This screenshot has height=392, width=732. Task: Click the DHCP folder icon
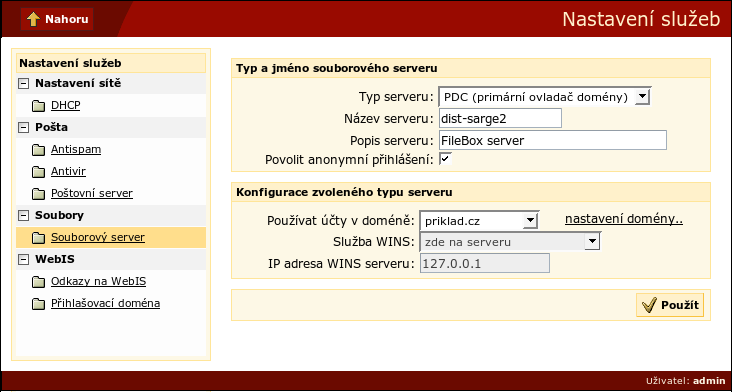pos(38,106)
